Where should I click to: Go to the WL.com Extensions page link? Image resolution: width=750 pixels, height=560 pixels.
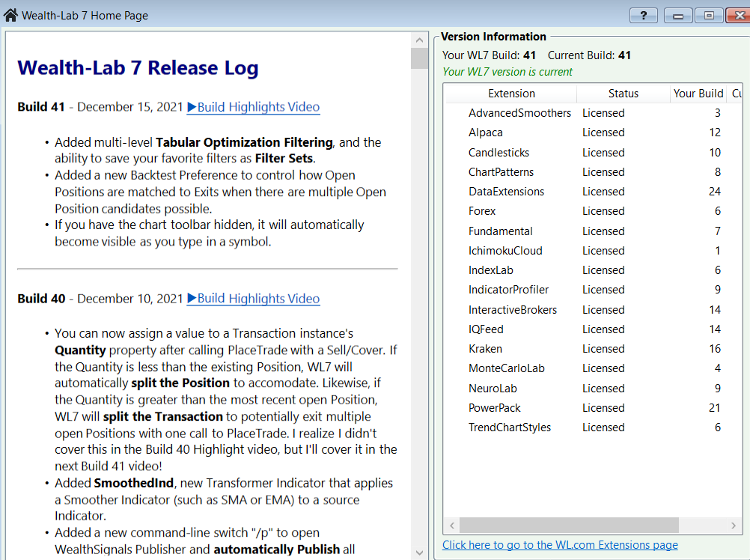560,545
